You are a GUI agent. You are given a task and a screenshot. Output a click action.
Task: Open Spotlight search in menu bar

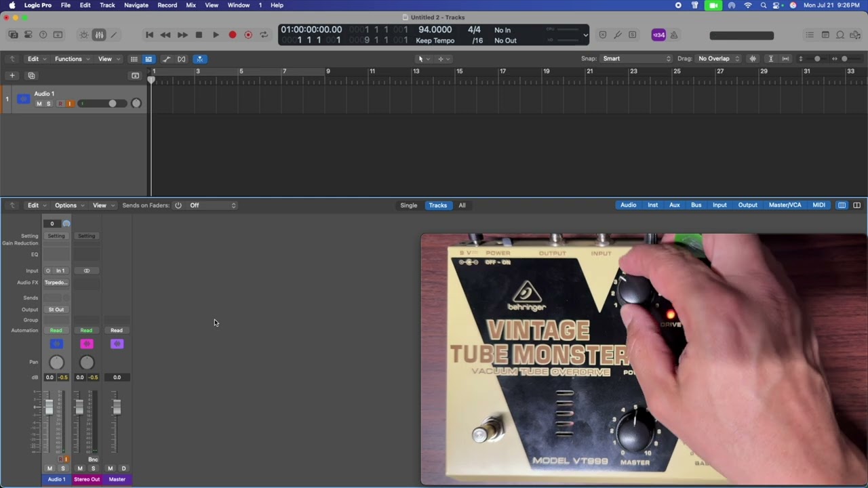(x=764, y=5)
